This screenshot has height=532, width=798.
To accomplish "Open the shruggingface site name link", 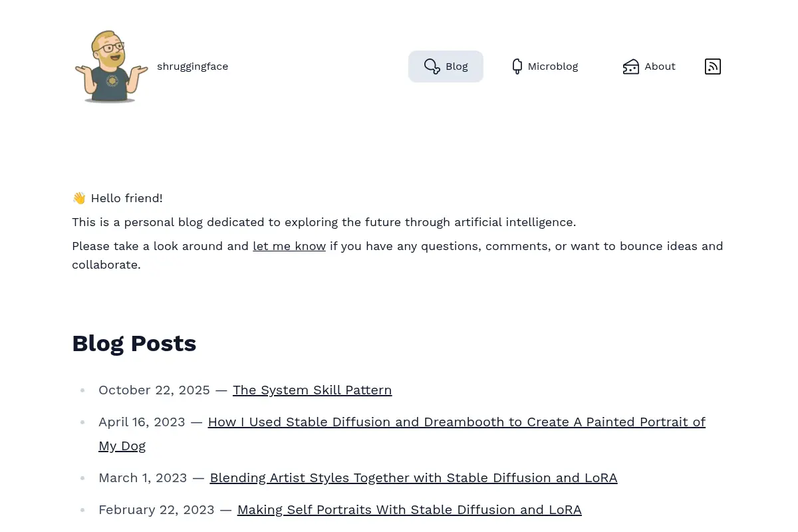I will pyautogui.click(x=192, y=66).
